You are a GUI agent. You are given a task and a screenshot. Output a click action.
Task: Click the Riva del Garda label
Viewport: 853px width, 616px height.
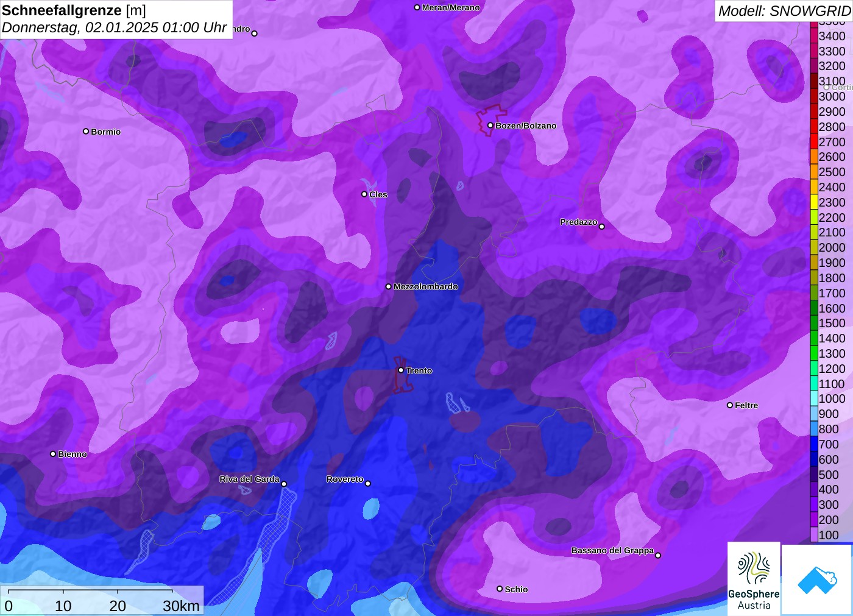point(249,479)
